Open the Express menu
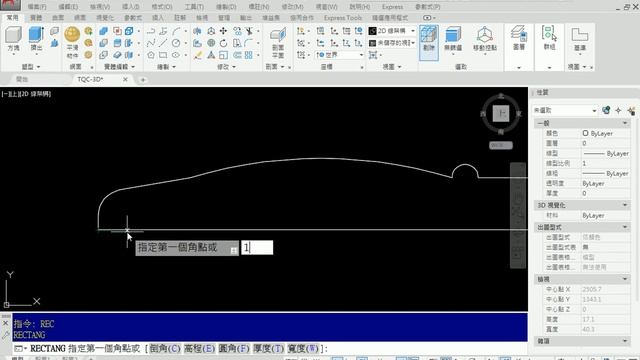This screenshot has height=360, width=640. (x=392, y=7)
